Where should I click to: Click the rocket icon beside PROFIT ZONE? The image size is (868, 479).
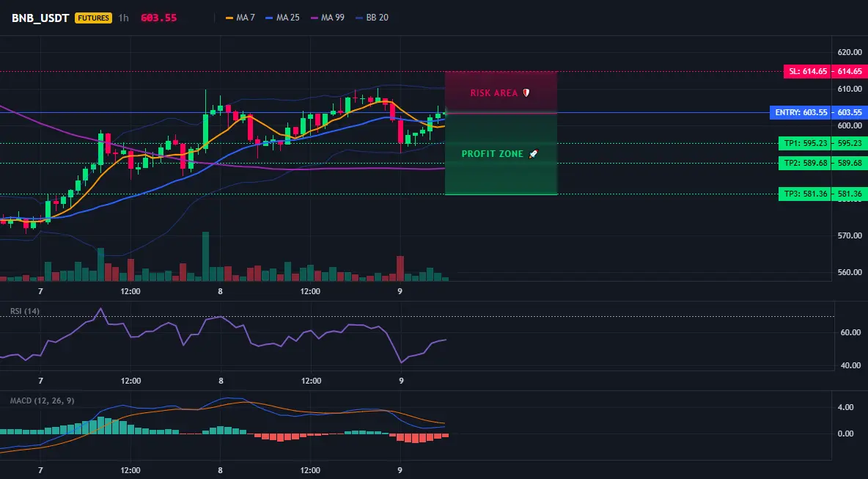[x=533, y=154]
